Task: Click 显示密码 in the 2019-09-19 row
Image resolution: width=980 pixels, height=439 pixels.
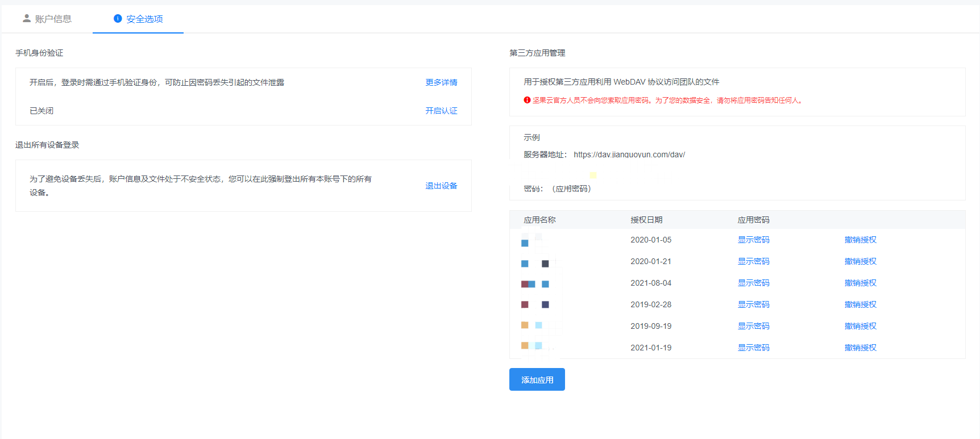Action: [753, 326]
